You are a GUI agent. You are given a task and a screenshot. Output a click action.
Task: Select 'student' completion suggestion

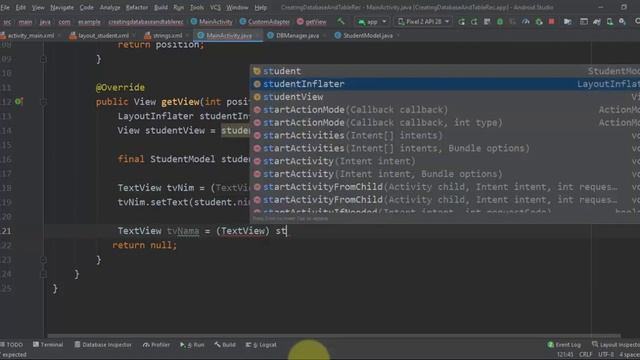click(445, 71)
